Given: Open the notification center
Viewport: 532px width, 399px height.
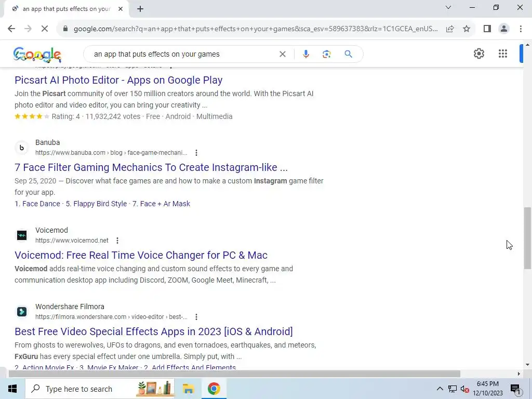Looking at the screenshot, I should point(515,389).
